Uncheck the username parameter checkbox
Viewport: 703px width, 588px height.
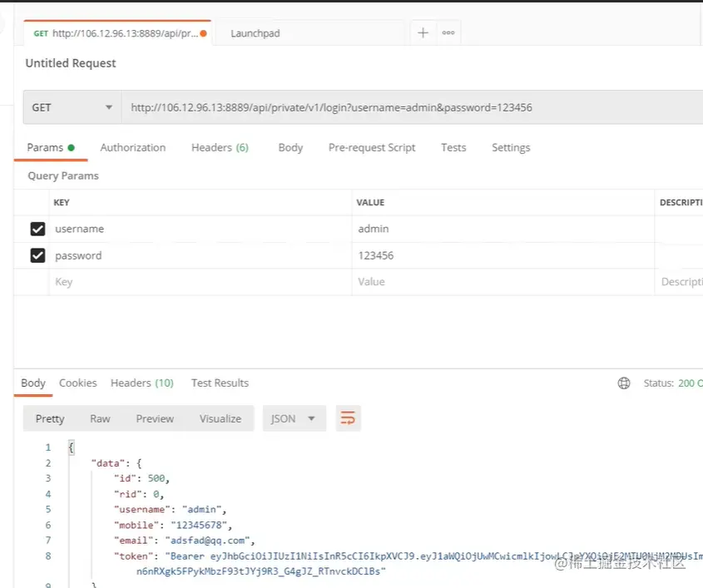[37, 229]
